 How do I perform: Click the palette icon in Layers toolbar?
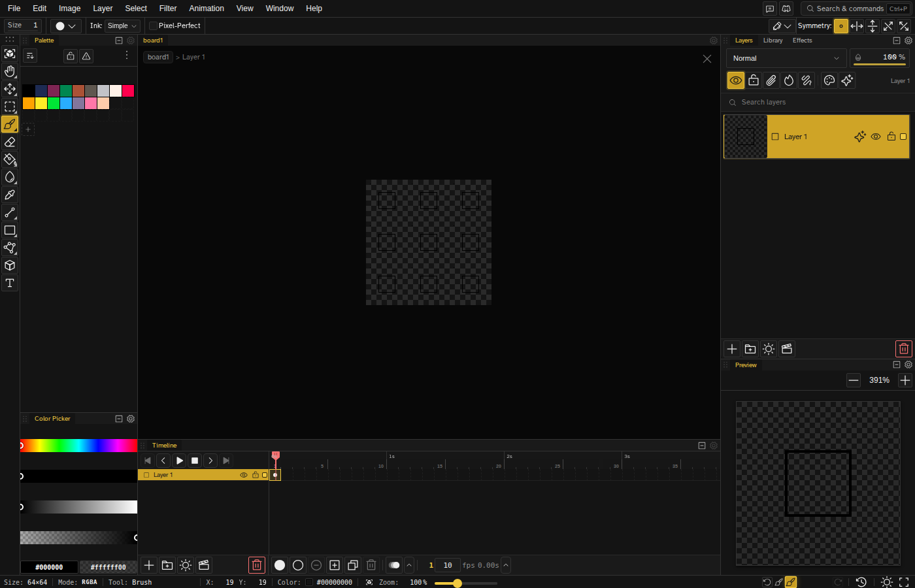tap(829, 80)
